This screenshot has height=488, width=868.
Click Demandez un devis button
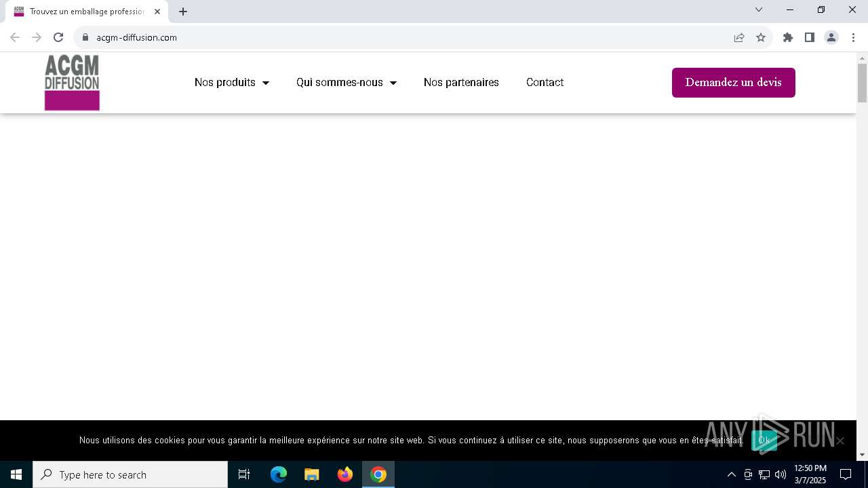[734, 83]
